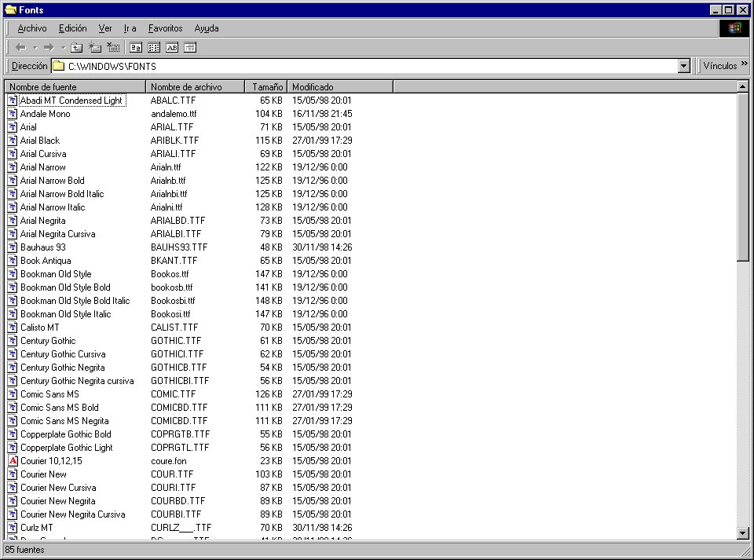Select the Arial Negrita Cursiva font
Viewport: 754px width, 560px height.
[x=57, y=234]
